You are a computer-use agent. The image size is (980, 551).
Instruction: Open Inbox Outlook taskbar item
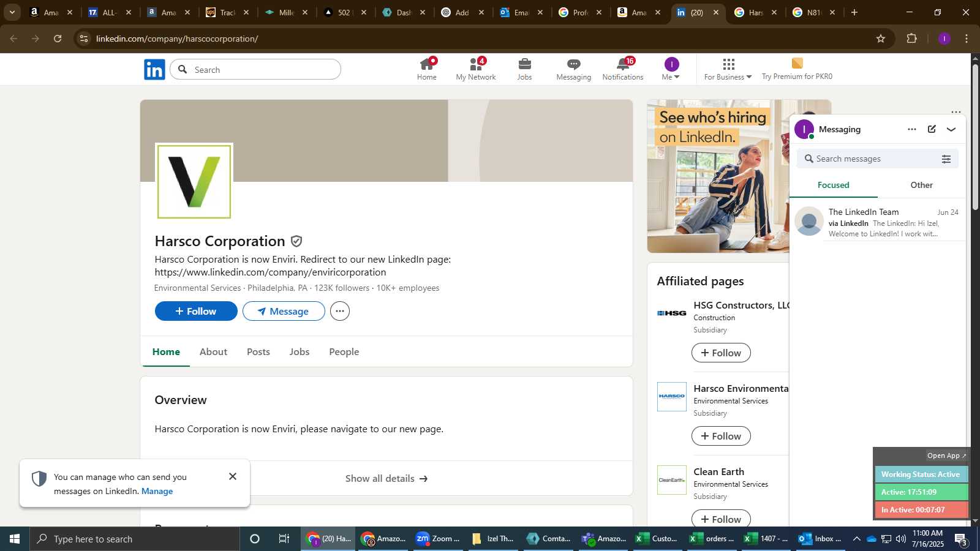(x=820, y=539)
